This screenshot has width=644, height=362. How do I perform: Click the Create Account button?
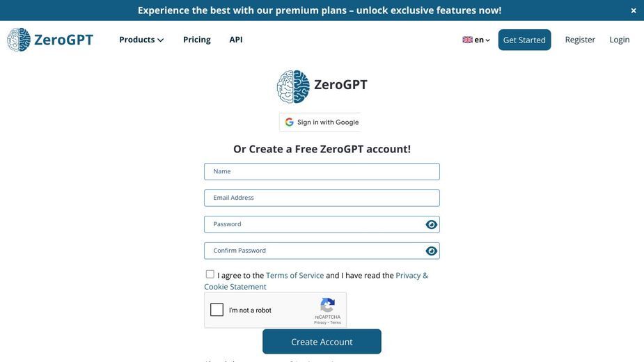322,341
